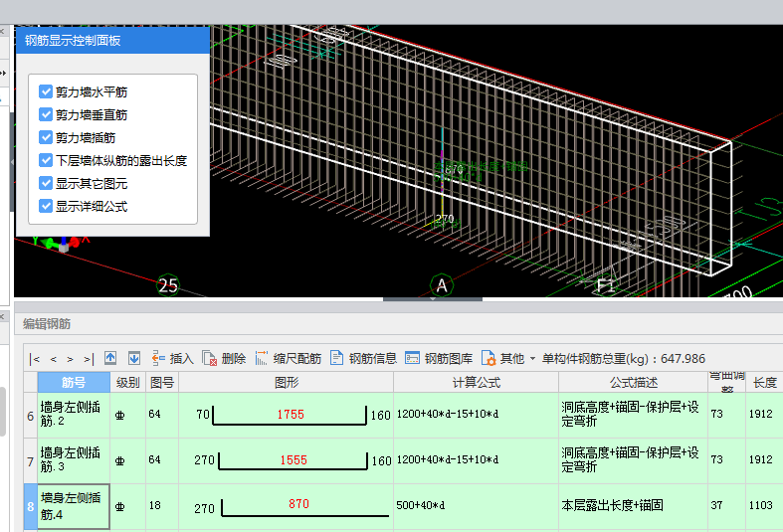Click length value 1103
This screenshot has width=783, height=532.
click(x=760, y=505)
